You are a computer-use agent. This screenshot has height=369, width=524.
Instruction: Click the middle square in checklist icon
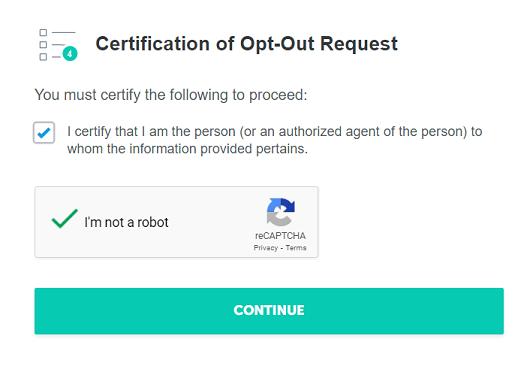[x=43, y=44]
